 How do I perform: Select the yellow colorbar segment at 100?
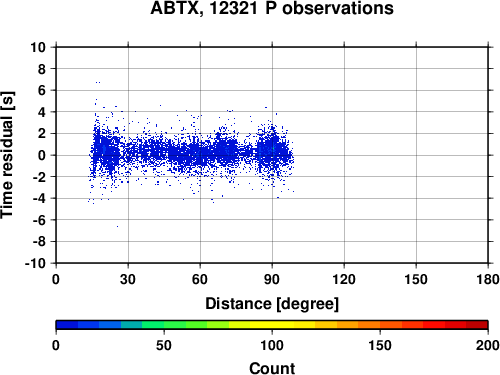tap(272, 325)
